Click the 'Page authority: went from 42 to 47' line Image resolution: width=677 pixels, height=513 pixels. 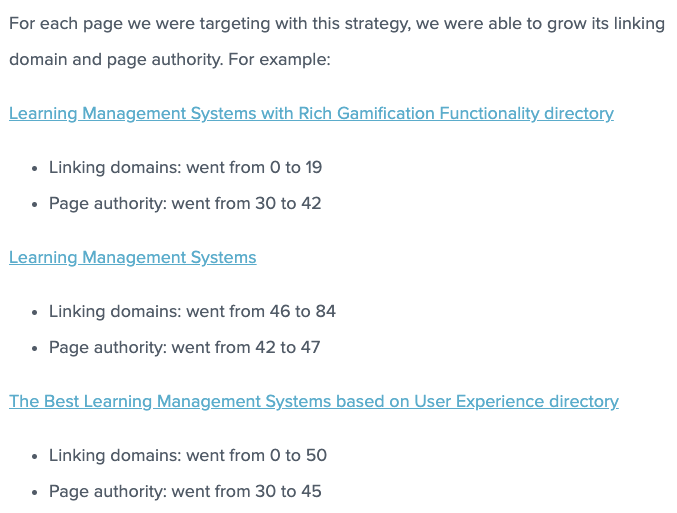185,347
